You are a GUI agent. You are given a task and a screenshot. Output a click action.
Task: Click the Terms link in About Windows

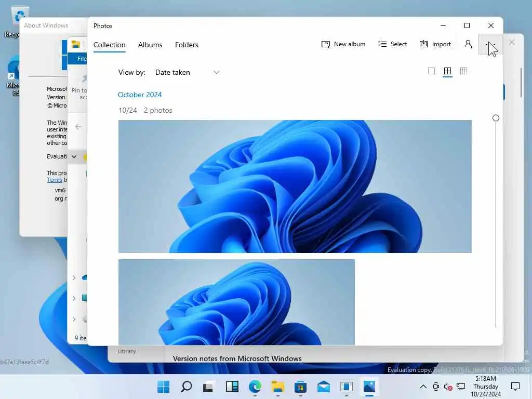tap(54, 180)
